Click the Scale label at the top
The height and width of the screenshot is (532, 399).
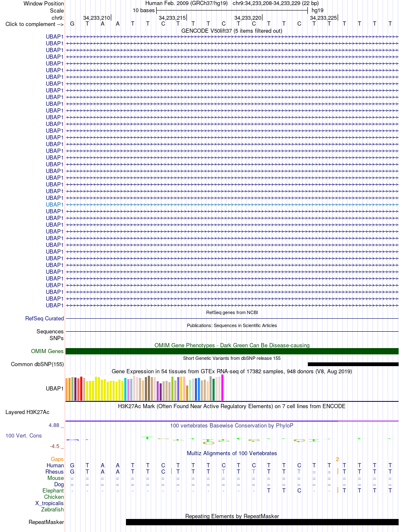point(57,10)
